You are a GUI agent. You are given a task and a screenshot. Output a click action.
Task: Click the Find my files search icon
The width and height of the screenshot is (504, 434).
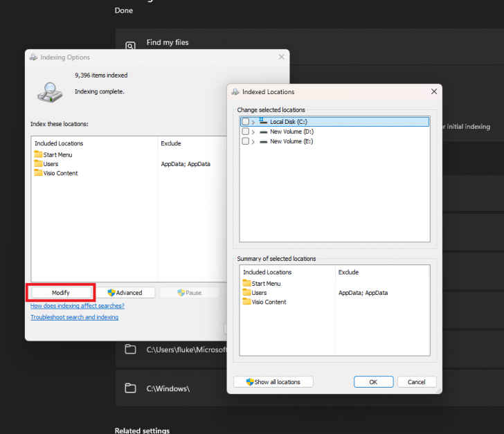pos(130,46)
